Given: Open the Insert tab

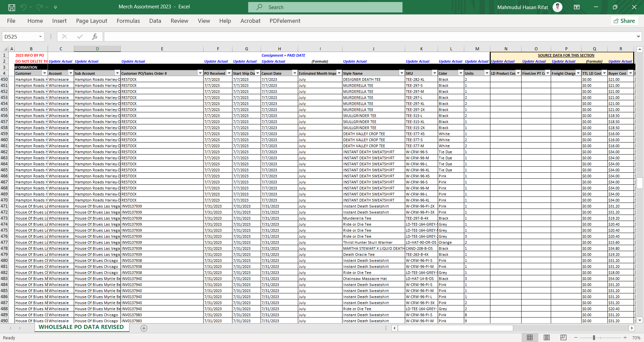Looking at the screenshot, I should click(x=59, y=21).
